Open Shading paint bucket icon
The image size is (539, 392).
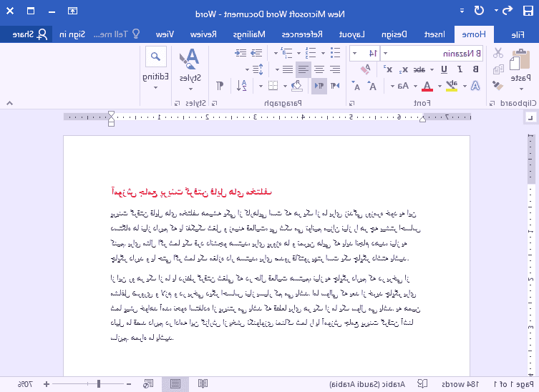tap(296, 86)
